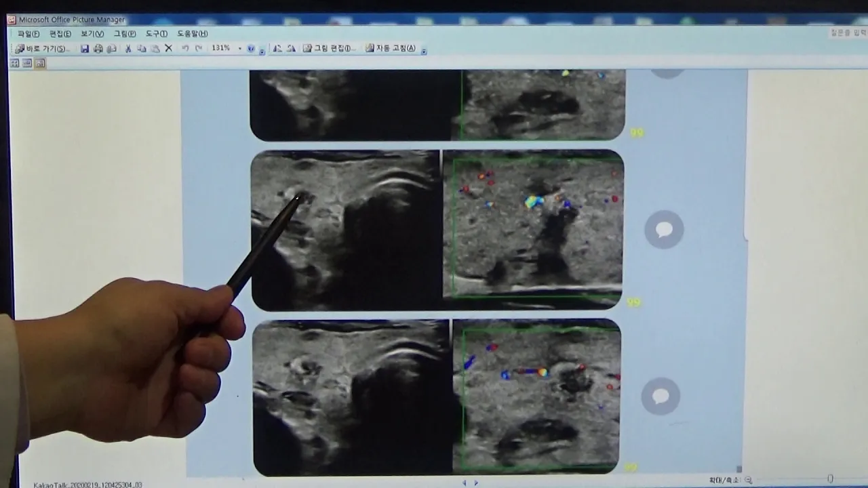Click the 바로 가기(S) shortcuts button
868x488 pixels.
42,49
